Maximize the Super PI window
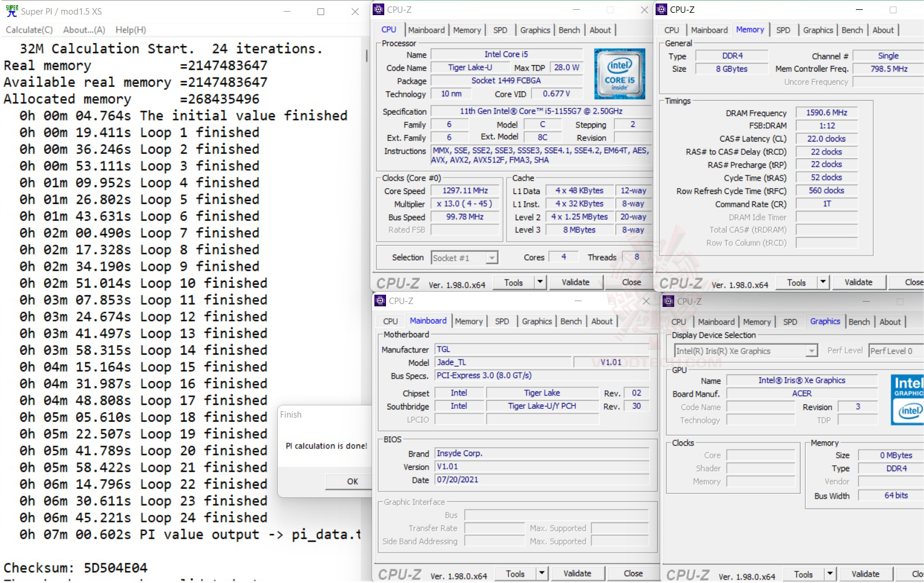This screenshot has width=924, height=583. (321, 12)
